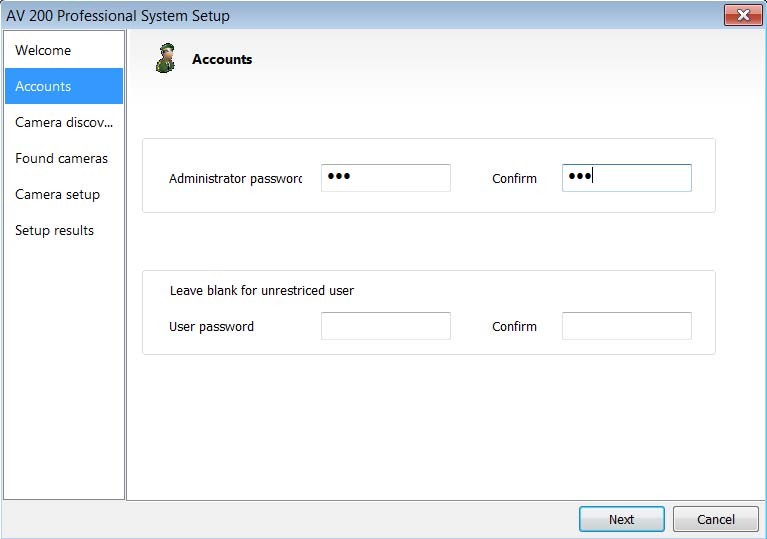This screenshot has height=539, width=767.
Task: Click the User password label
Action: (x=212, y=326)
